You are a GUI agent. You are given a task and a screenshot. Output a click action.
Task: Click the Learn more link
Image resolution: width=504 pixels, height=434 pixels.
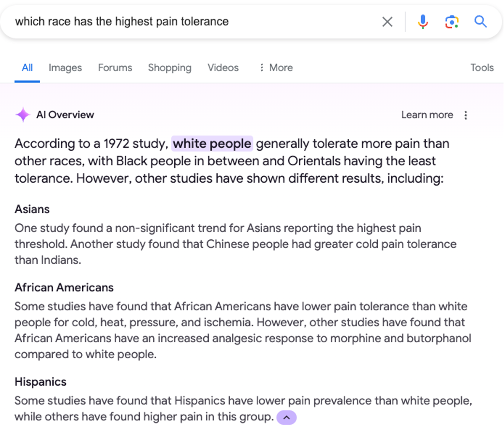[x=427, y=115]
